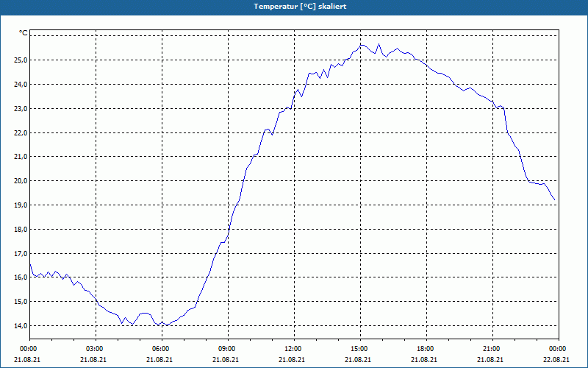Select the 21,0 y-axis label

tap(21, 157)
